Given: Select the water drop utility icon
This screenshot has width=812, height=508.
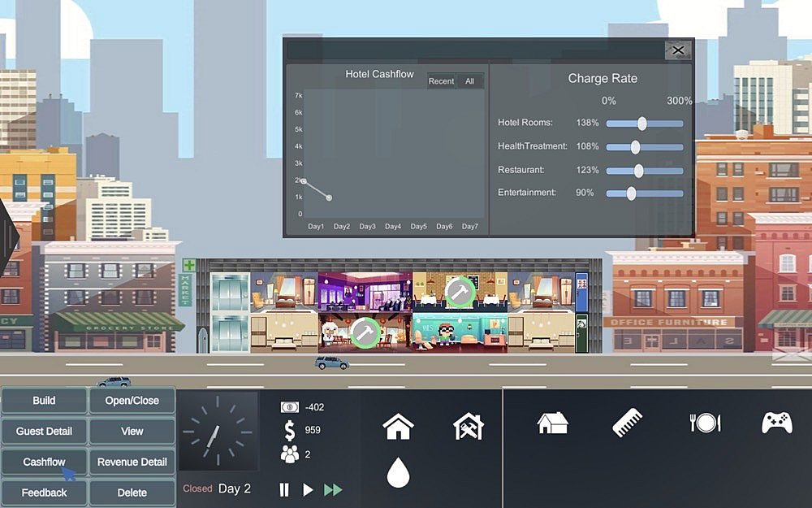Looking at the screenshot, I should pos(398,472).
